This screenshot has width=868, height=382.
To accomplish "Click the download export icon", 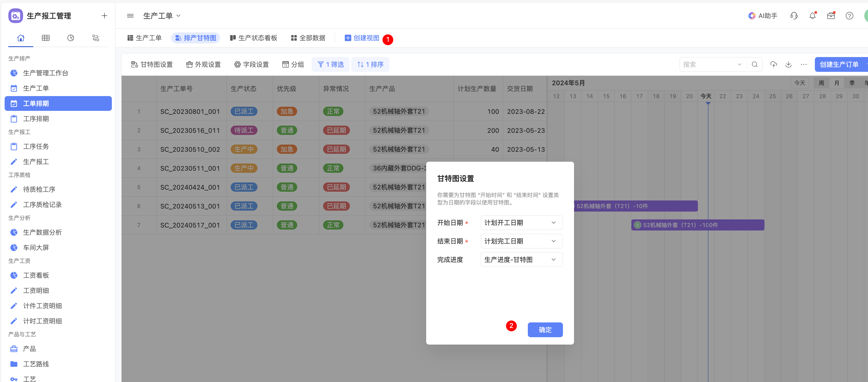I will coord(789,64).
